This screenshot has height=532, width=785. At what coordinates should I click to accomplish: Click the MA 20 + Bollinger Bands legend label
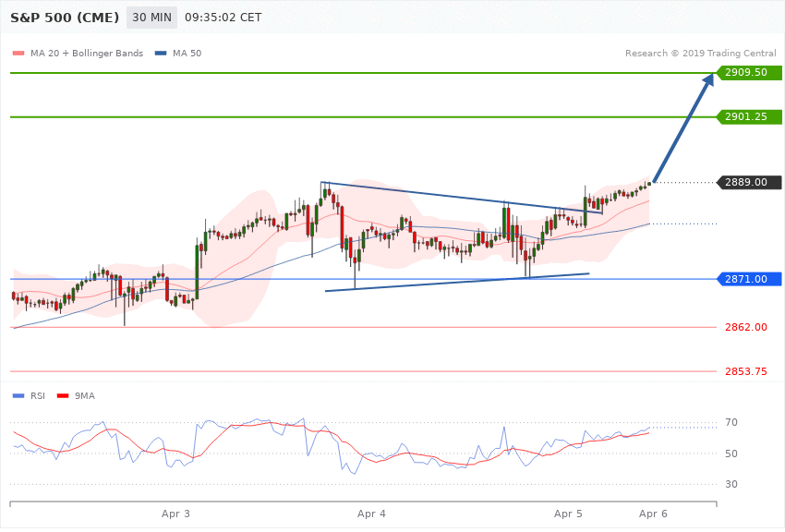coord(87,53)
